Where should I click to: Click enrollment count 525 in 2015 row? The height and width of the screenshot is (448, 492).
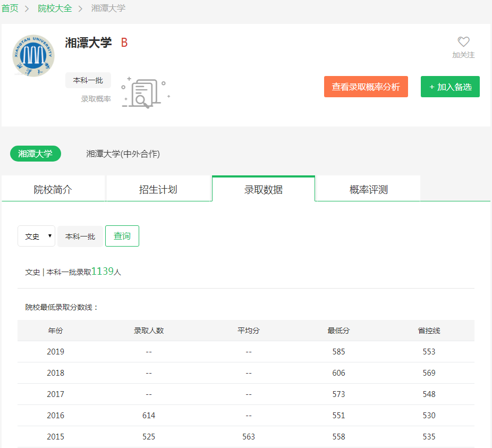[149, 437]
